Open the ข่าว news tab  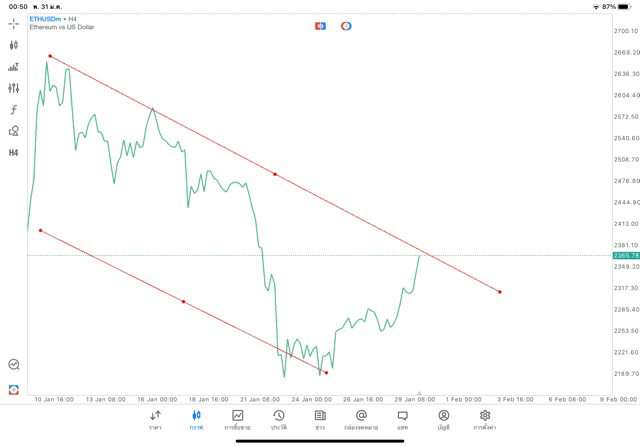[x=319, y=419]
